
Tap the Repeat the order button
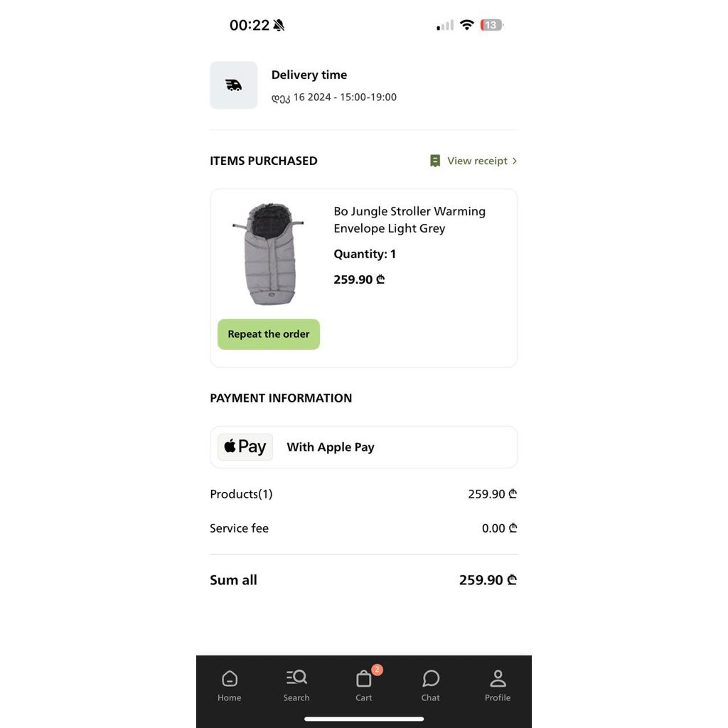click(x=268, y=334)
